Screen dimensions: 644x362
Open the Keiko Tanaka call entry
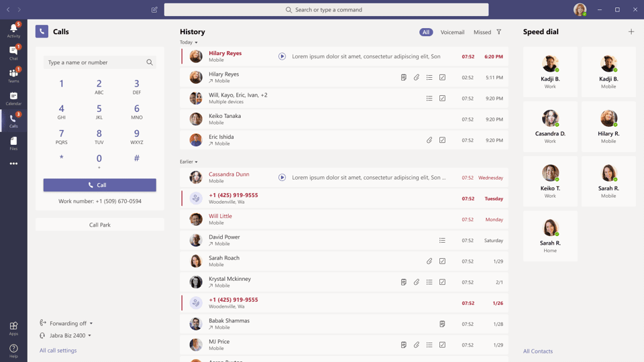(344, 119)
